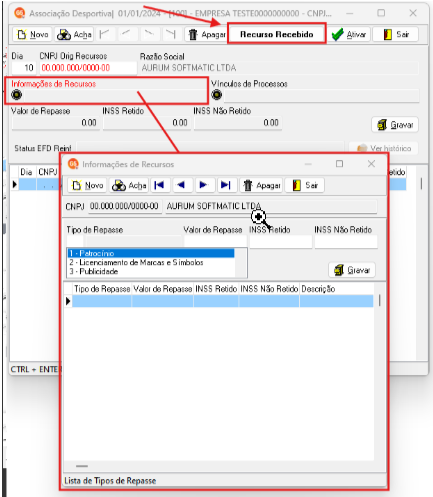This screenshot has height=497, width=433.
Task: Click Novo in Associação Desportiva toolbar
Action: tap(32, 34)
